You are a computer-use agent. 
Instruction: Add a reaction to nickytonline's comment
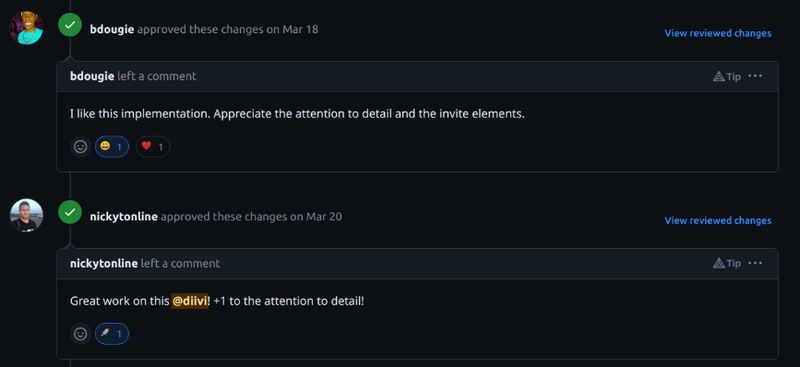pyautogui.click(x=81, y=334)
